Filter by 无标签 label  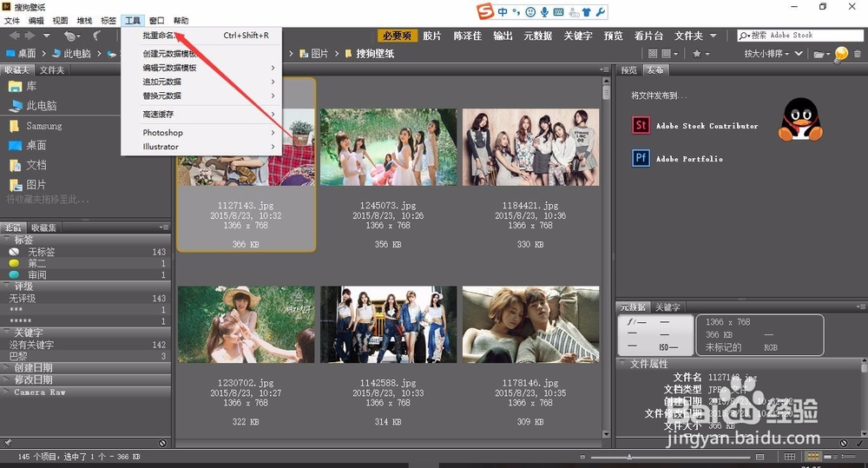point(86,252)
